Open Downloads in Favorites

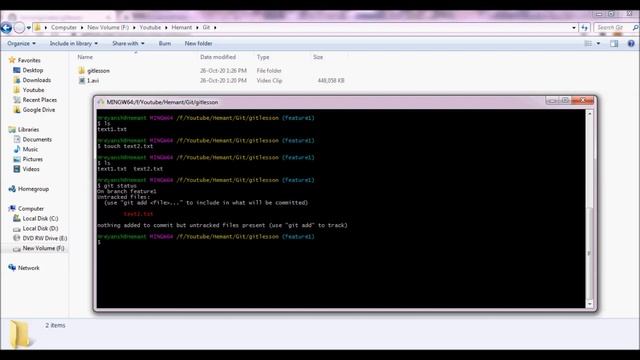[x=32, y=80]
